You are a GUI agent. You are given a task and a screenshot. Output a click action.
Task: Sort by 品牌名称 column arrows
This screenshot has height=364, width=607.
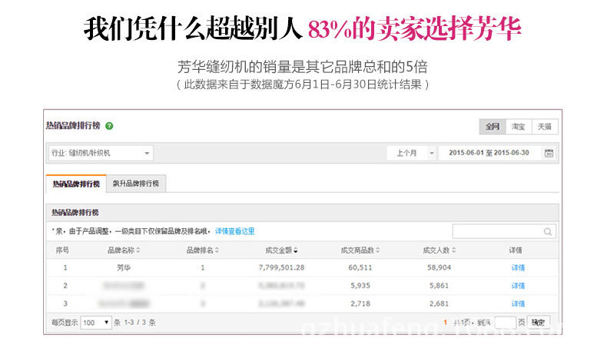click(x=138, y=250)
